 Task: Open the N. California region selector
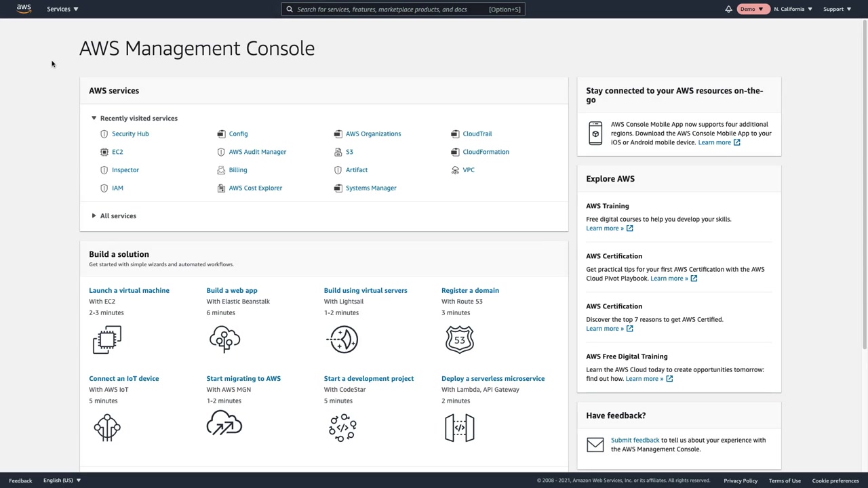point(793,9)
